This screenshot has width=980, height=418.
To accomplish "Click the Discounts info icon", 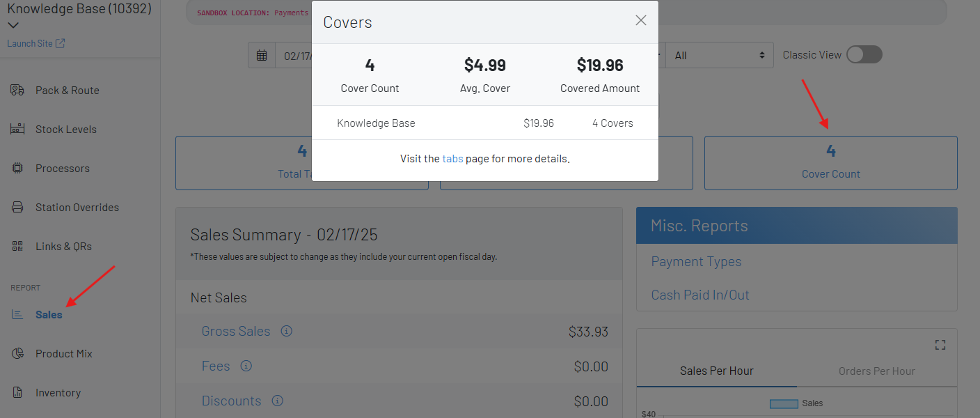I will (277, 401).
